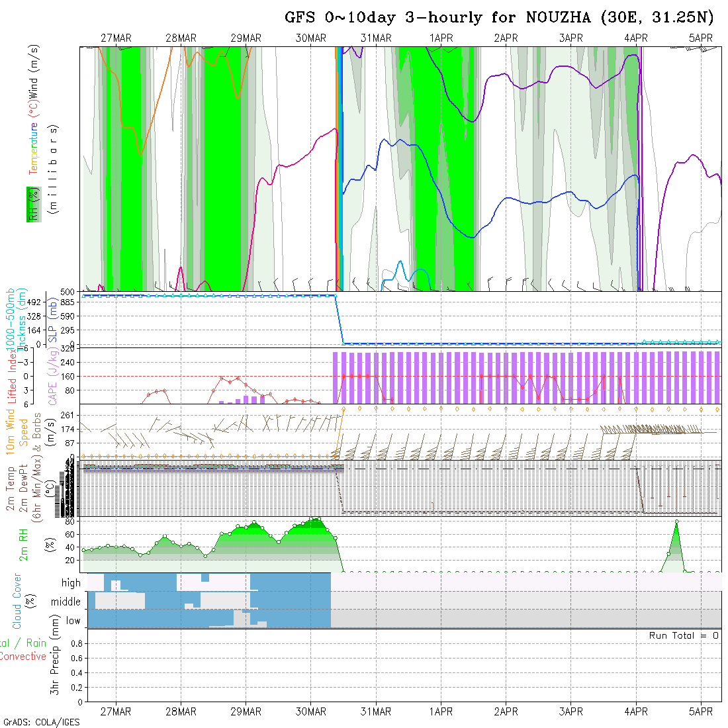Click the low cloud cover row label

tap(73, 621)
